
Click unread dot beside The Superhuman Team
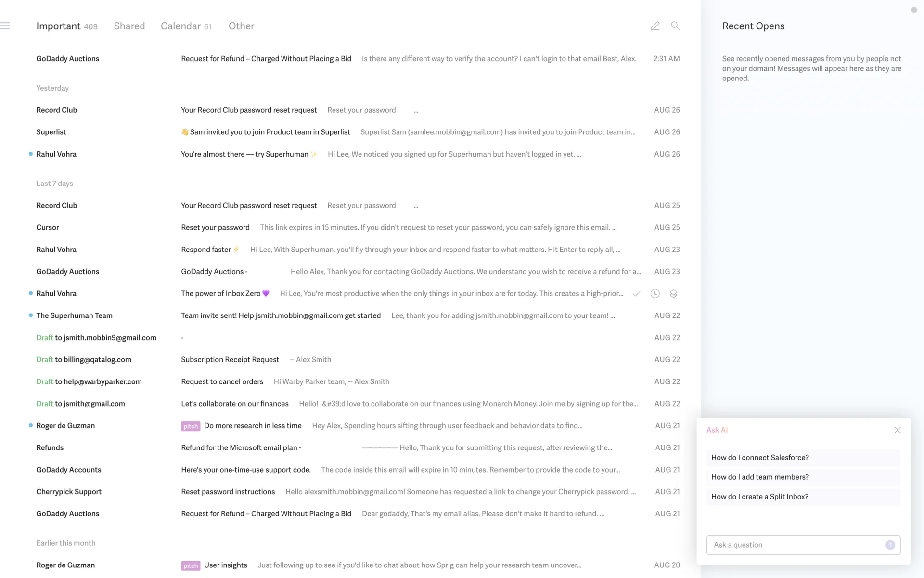pyautogui.click(x=31, y=315)
